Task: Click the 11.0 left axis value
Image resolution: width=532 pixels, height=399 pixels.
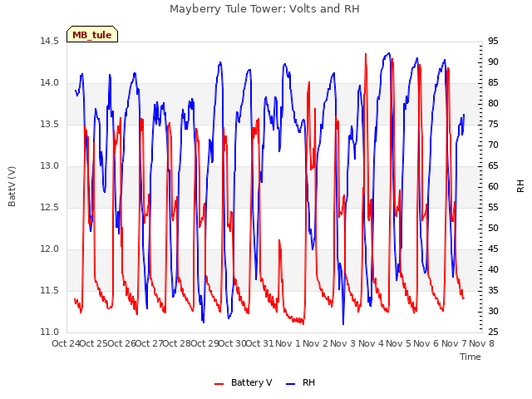Action: [50, 332]
